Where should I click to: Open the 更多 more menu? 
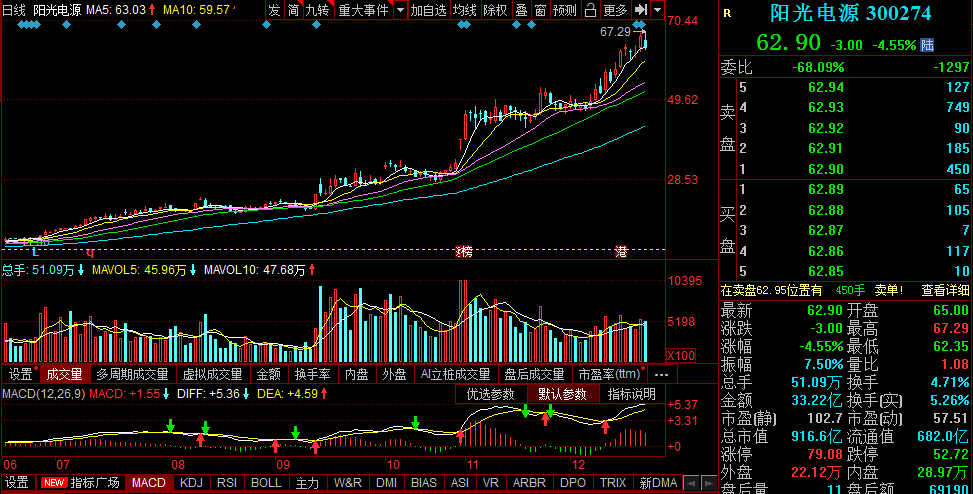(x=616, y=10)
